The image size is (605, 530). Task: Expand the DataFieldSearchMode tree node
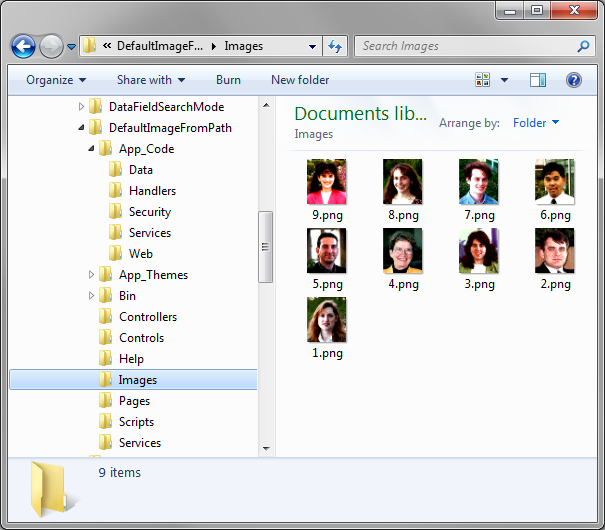(82, 107)
